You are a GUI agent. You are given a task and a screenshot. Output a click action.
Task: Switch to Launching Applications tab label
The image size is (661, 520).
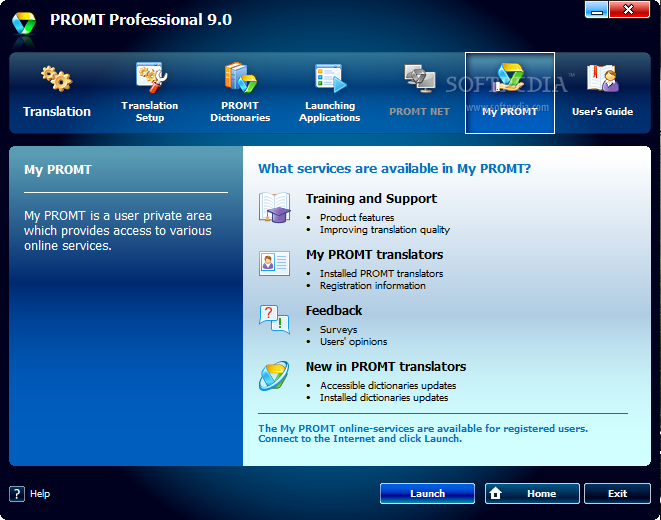(x=330, y=112)
